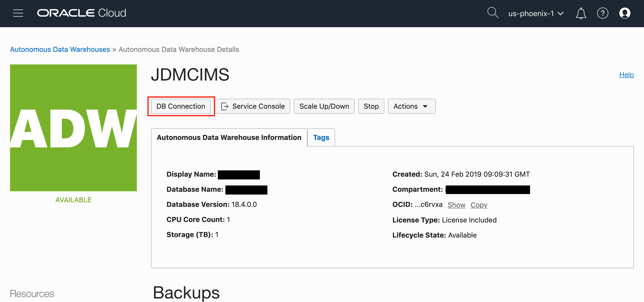Image resolution: width=644 pixels, height=302 pixels.
Task: Copy the OCID to clipboard
Action: click(479, 205)
